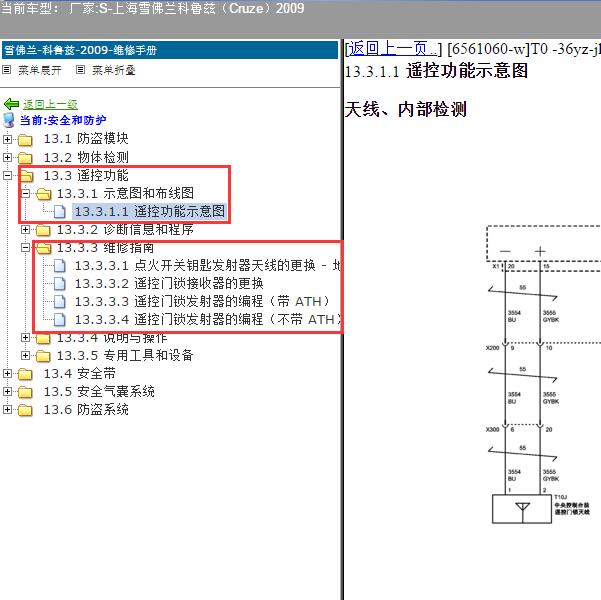Select 13.6 防盗系统 tree item
This screenshot has width=601, height=600.
[x=86, y=410]
